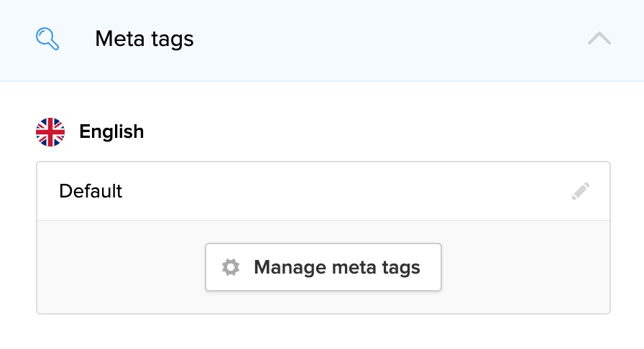Click the UK flag icon
This screenshot has height=349, width=644.
point(50,132)
